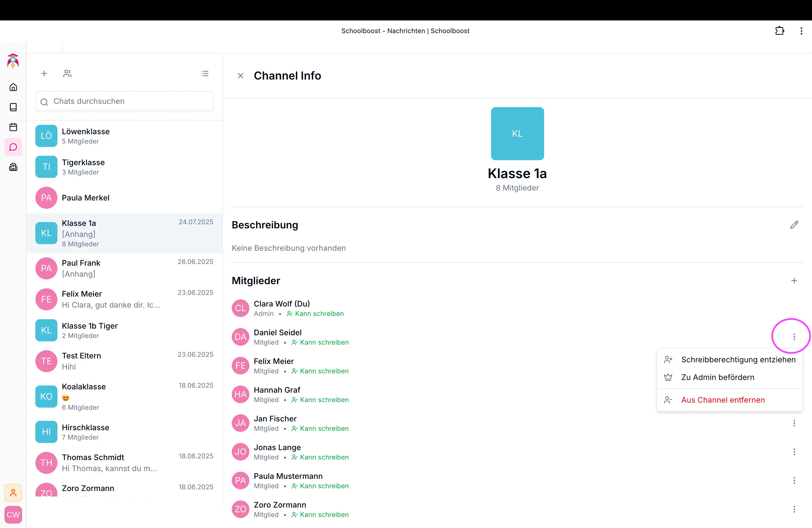This screenshot has width=812, height=528.
Task: Open three-dot menu for Zoro Zormann member
Action: pos(794,509)
